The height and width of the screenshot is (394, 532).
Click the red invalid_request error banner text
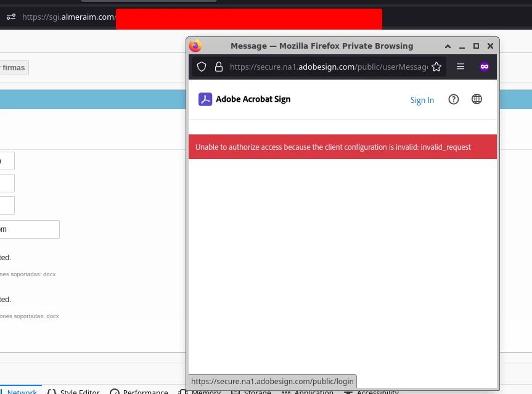tap(333, 147)
